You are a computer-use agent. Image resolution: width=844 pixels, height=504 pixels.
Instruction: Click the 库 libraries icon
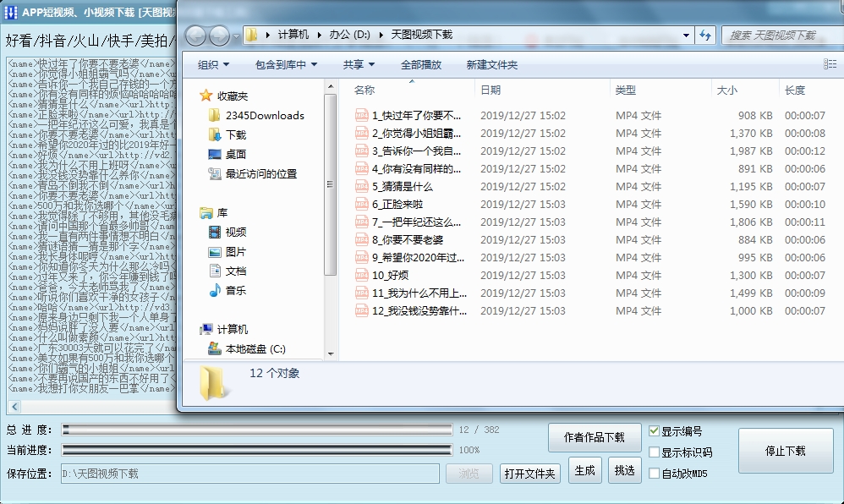[x=206, y=213]
